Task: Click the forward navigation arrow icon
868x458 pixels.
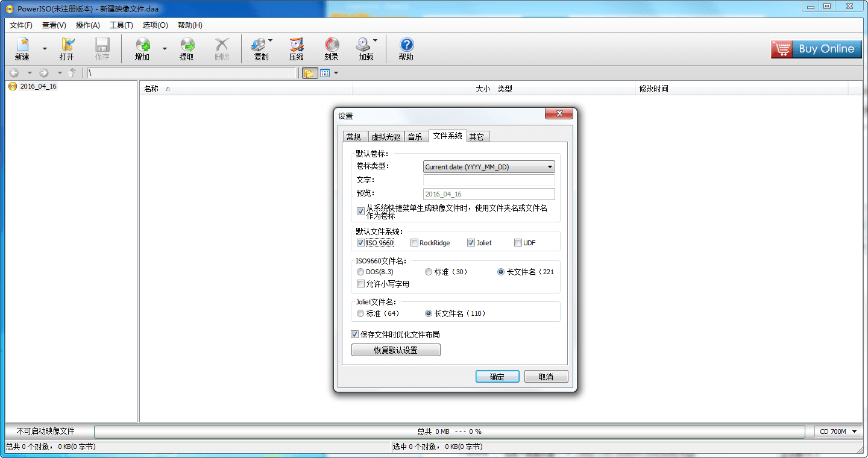Action: 44,73
